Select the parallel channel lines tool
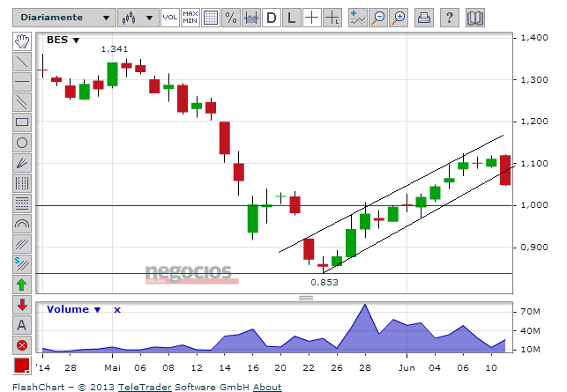This screenshot has width=567, height=392. (x=22, y=102)
